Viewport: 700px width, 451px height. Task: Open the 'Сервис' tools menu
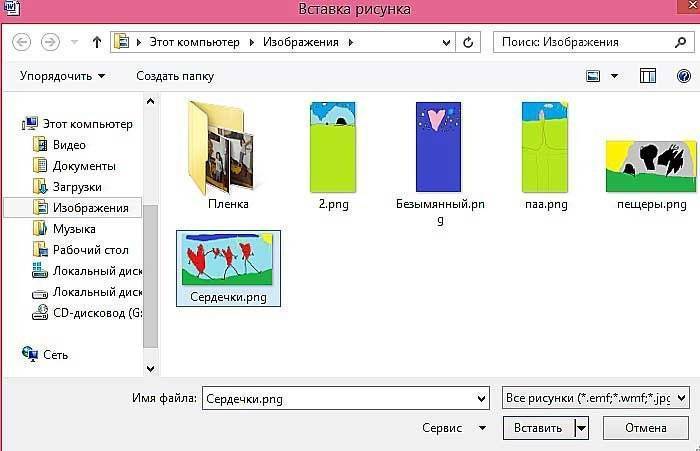(x=454, y=428)
